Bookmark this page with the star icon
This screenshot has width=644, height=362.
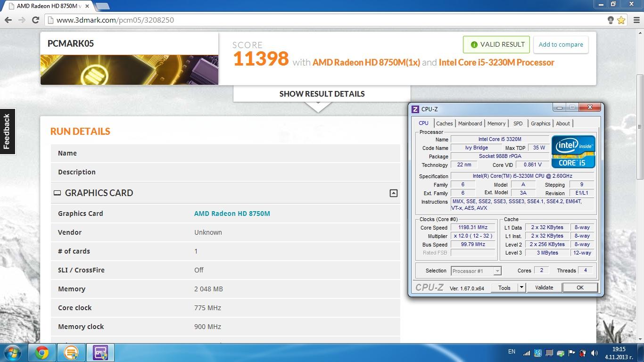pyautogui.click(x=621, y=20)
